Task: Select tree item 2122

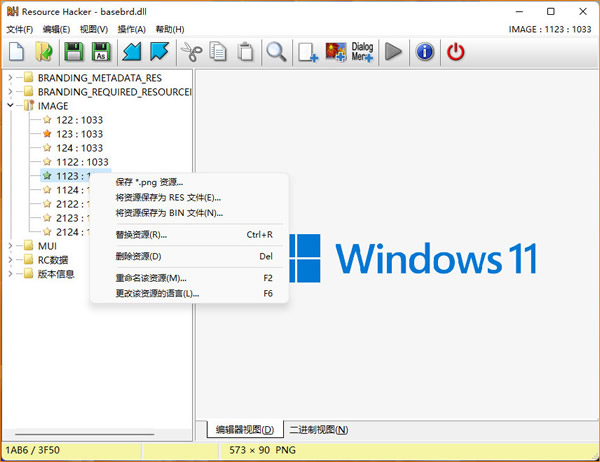Action: click(72, 204)
